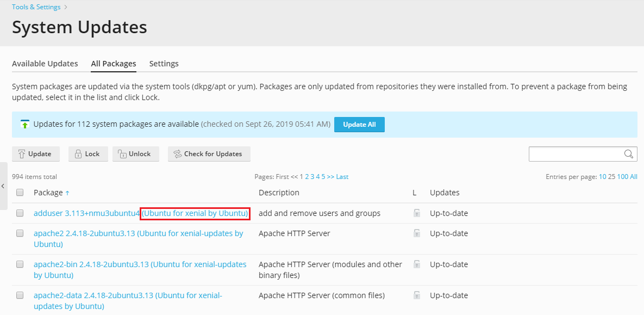Screen dimensions: 644x315
Task: Click the green update arrow icon
Action: [25, 124]
